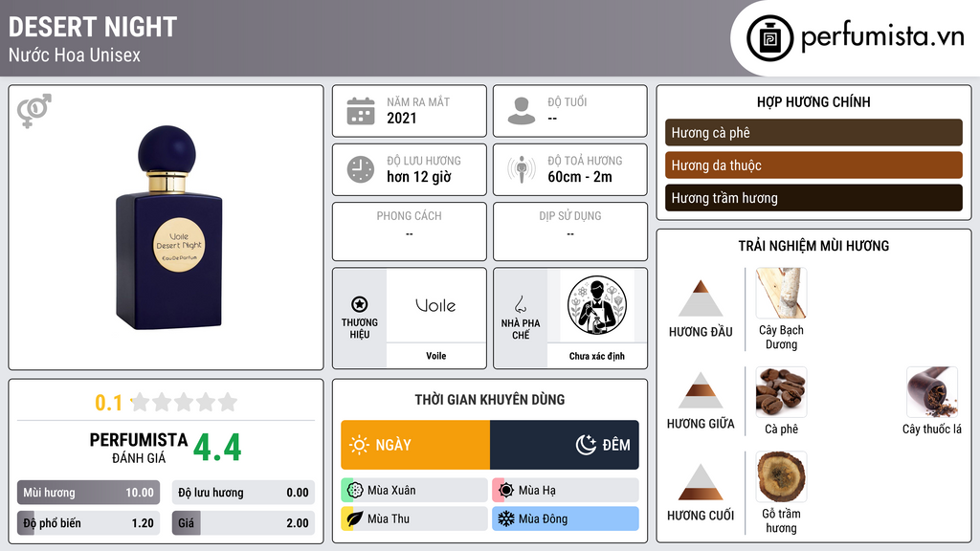980x551 pixels.
Task: Click the nose icon above Nhà pha chế
Action: pyautogui.click(x=520, y=304)
